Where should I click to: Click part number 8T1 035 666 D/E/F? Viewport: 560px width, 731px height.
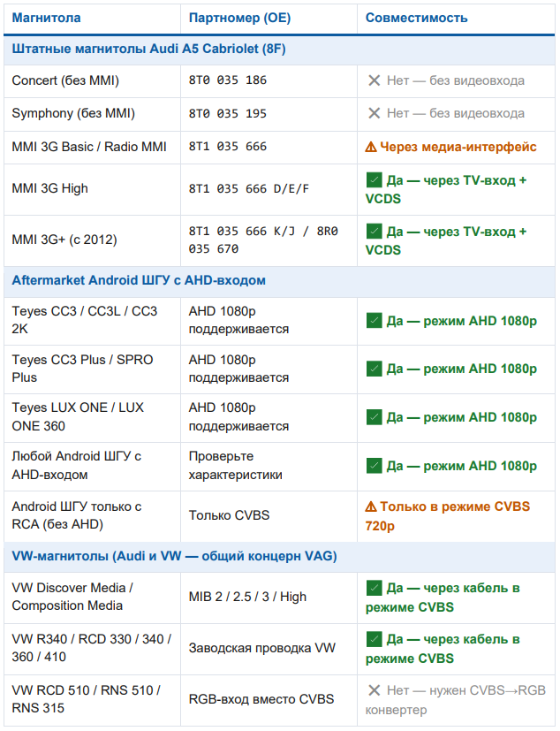[x=249, y=189]
